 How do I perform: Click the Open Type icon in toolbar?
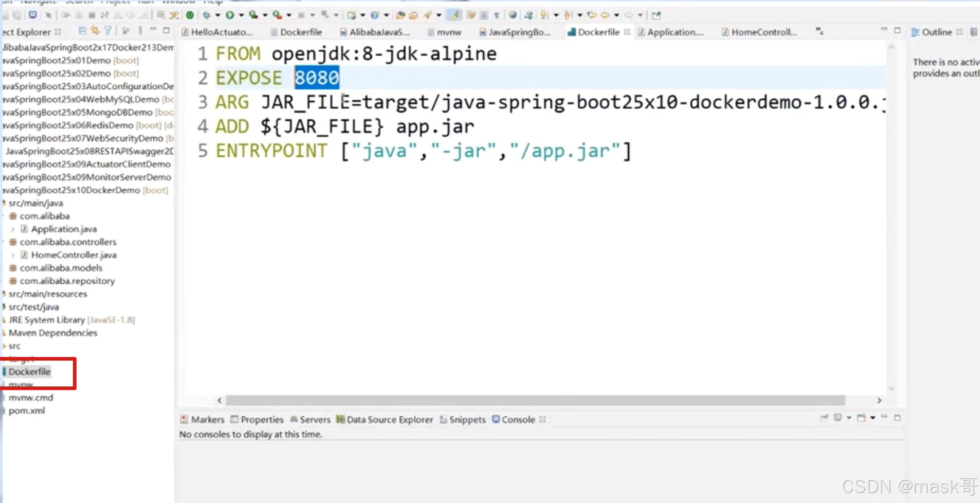[400, 15]
